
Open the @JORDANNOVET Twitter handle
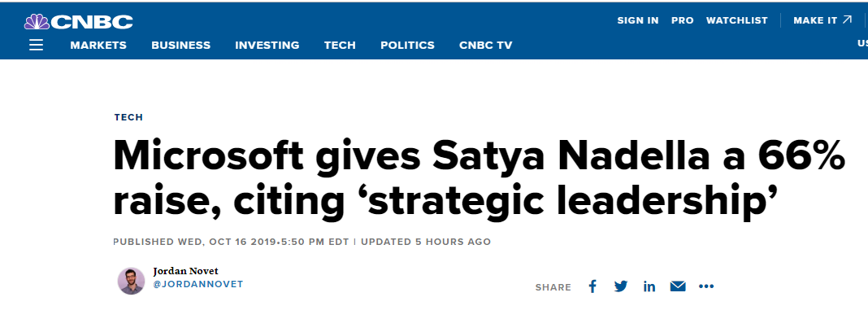[198, 284]
